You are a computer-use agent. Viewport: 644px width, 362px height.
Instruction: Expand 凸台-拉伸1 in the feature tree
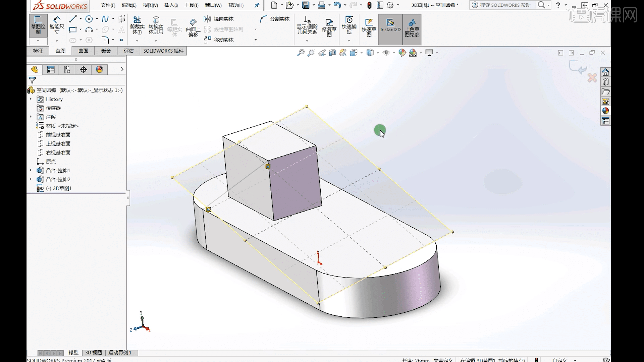(x=31, y=170)
